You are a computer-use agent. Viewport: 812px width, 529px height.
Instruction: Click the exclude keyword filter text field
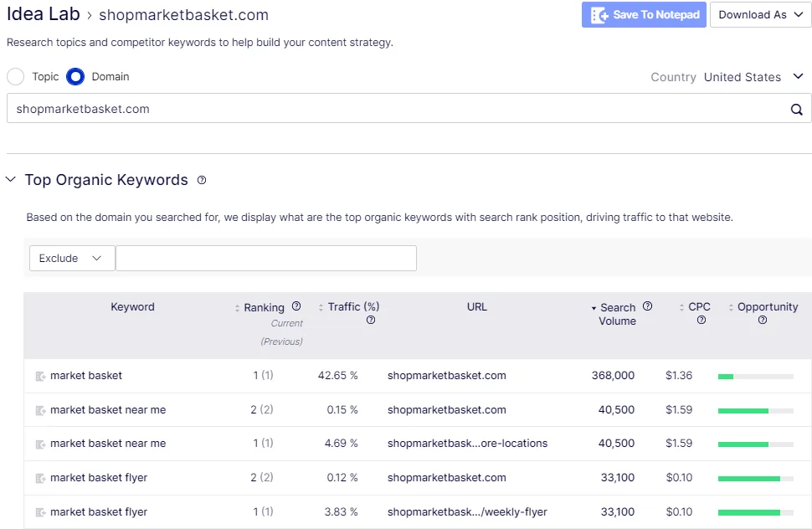pyautogui.click(x=266, y=259)
